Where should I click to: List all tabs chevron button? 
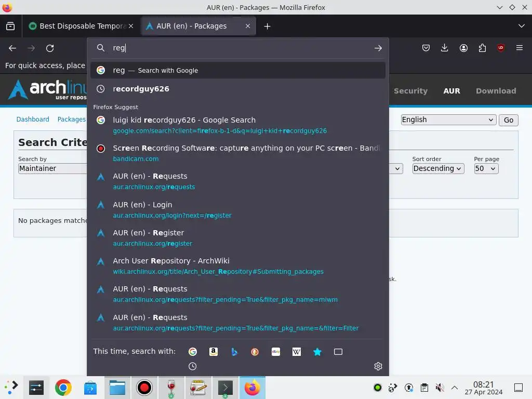[x=522, y=26]
